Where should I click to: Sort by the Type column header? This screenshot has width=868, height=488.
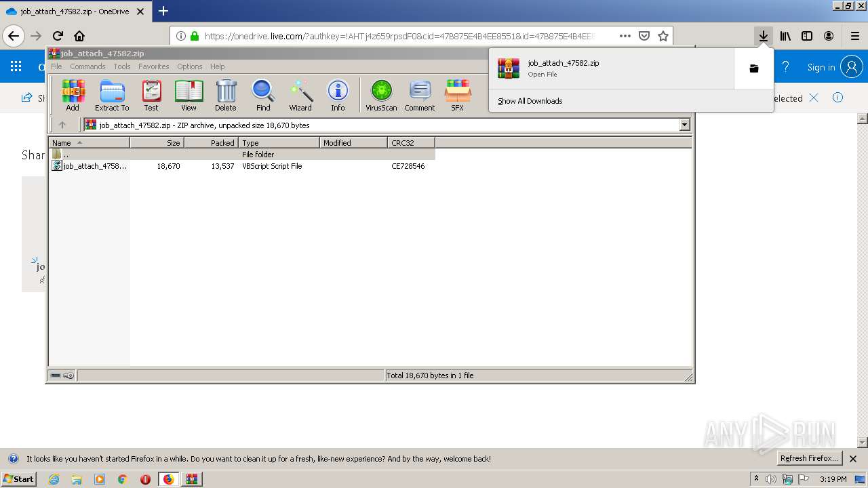[x=279, y=142]
